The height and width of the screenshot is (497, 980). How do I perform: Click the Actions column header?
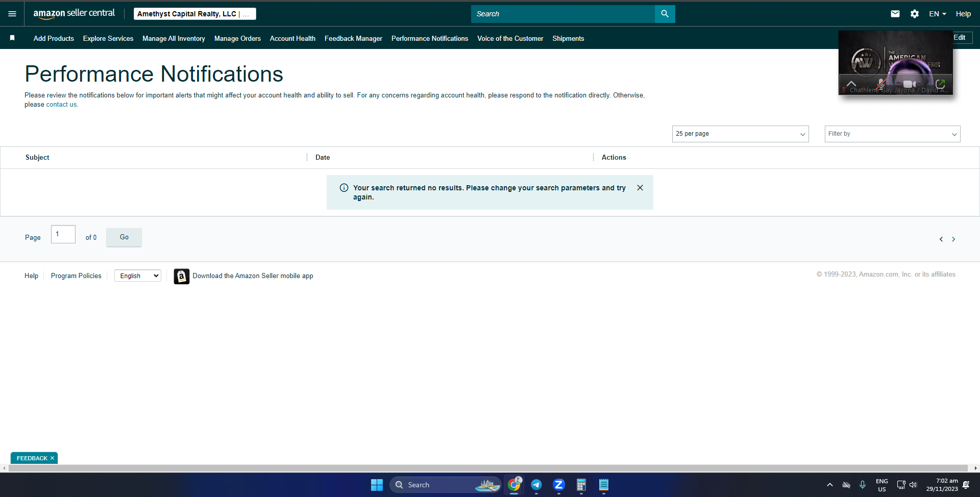tap(614, 157)
